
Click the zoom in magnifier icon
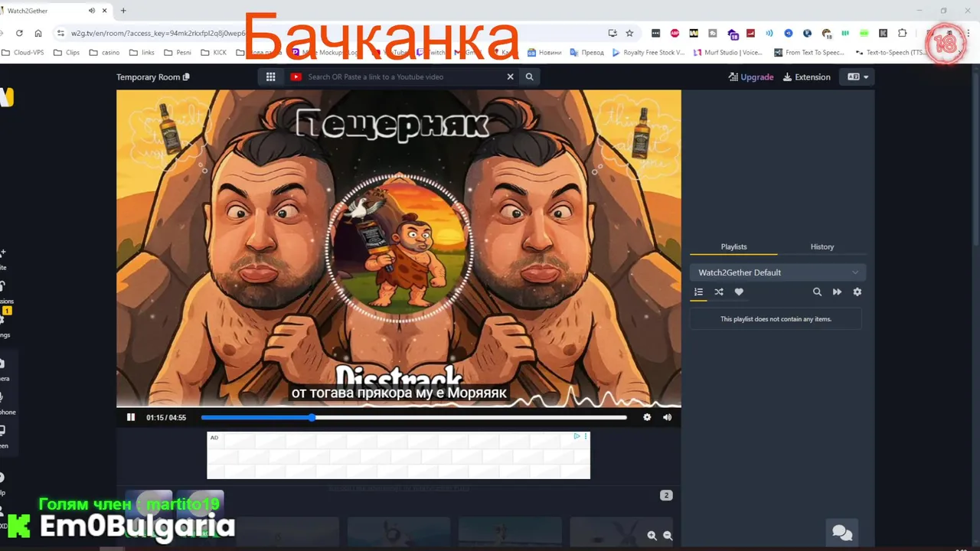(x=652, y=536)
